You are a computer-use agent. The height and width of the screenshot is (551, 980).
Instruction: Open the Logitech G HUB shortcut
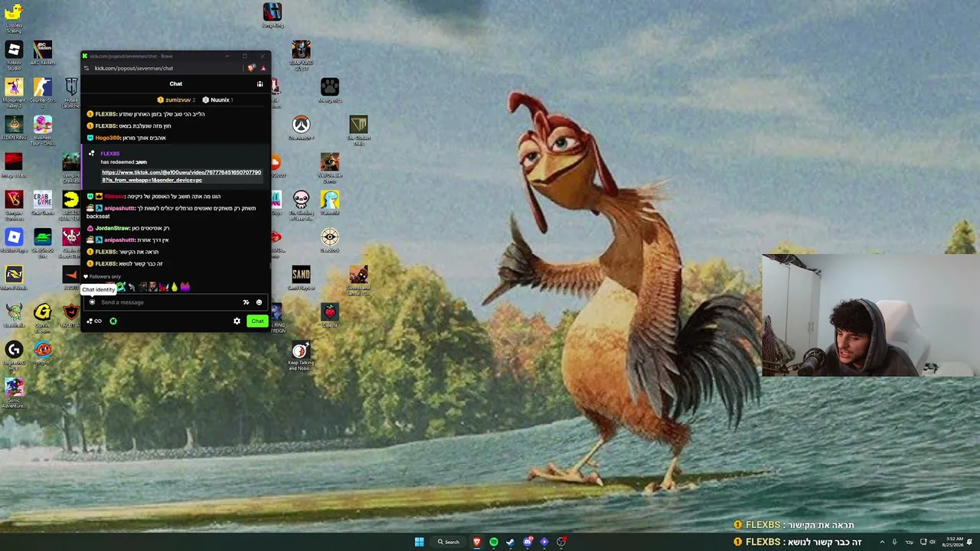pyautogui.click(x=14, y=356)
